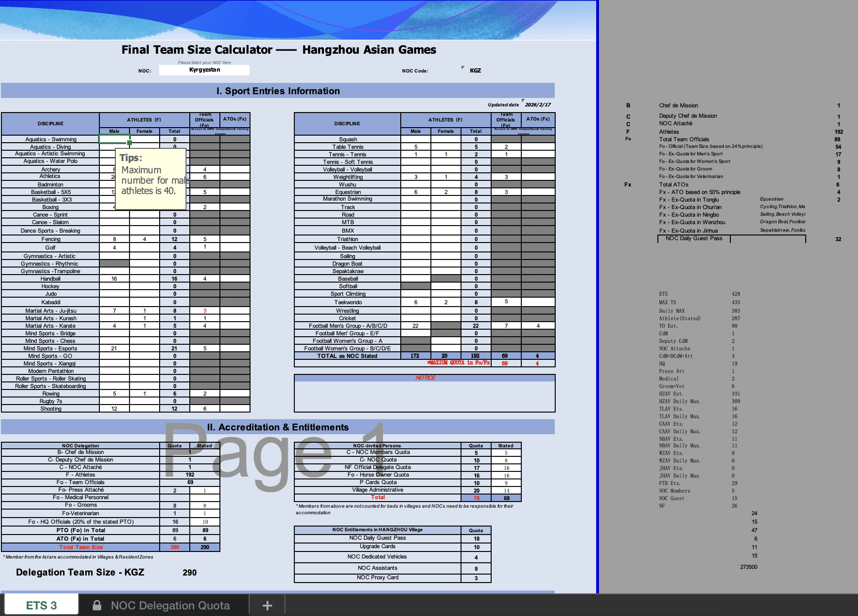Viewport: 858px width, 616px height.
Task: Click Upgrade Cards quota value 10
Action: tap(477, 547)
